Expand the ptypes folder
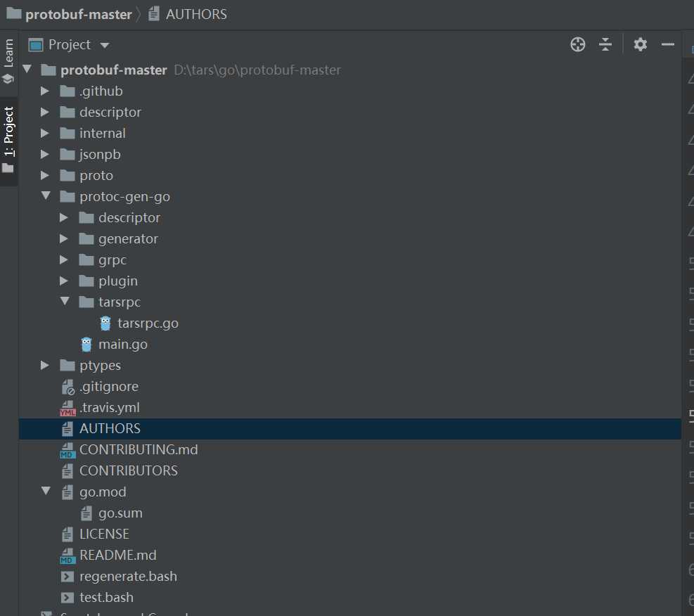This screenshot has height=616, width=694. click(x=44, y=365)
